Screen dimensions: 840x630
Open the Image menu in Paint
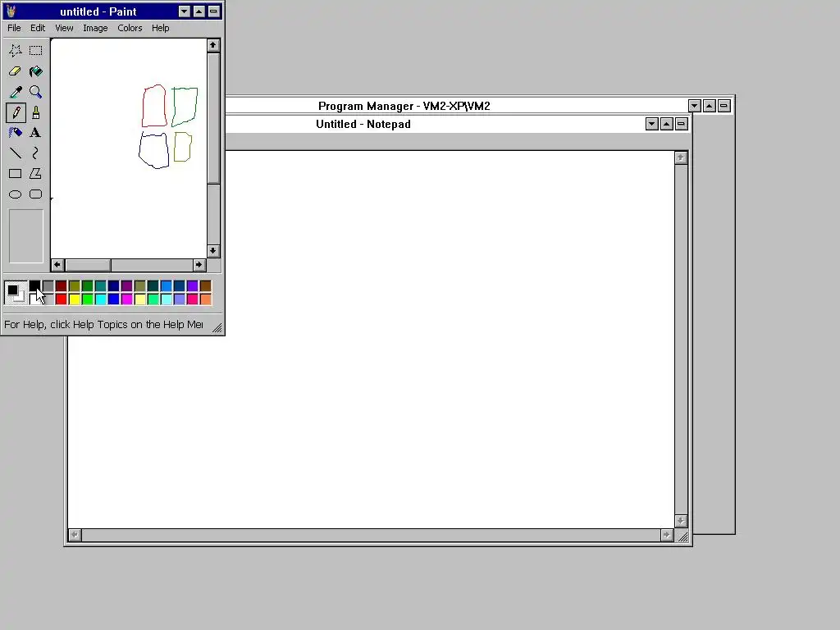point(95,28)
